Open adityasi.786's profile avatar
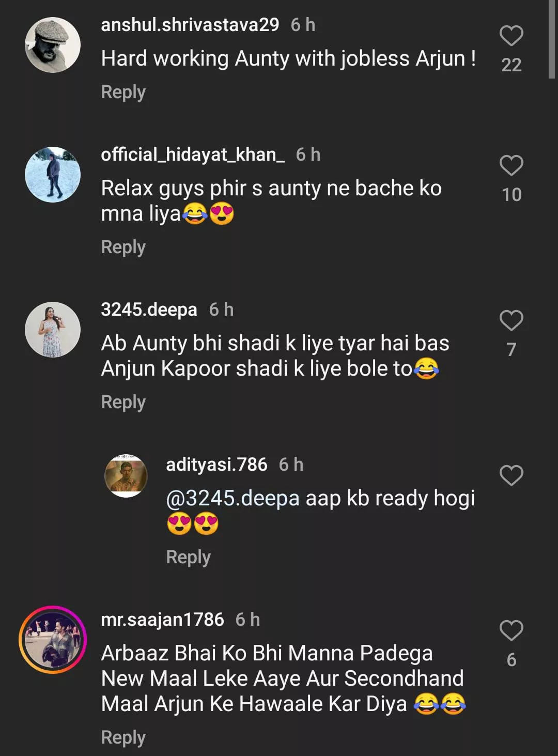The width and height of the screenshot is (558, 756). click(x=126, y=476)
